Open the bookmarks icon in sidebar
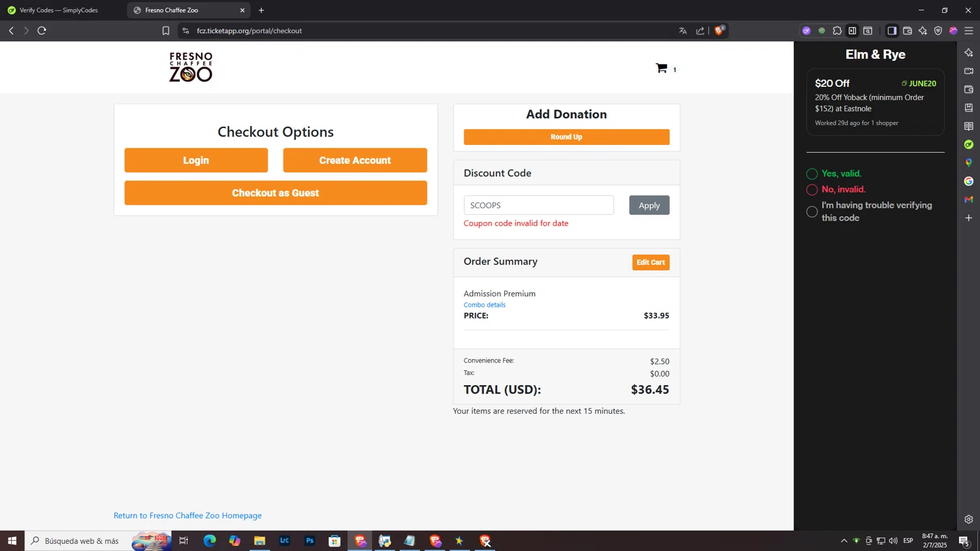Viewport: 980px width, 551px height. tap(969, 108)
